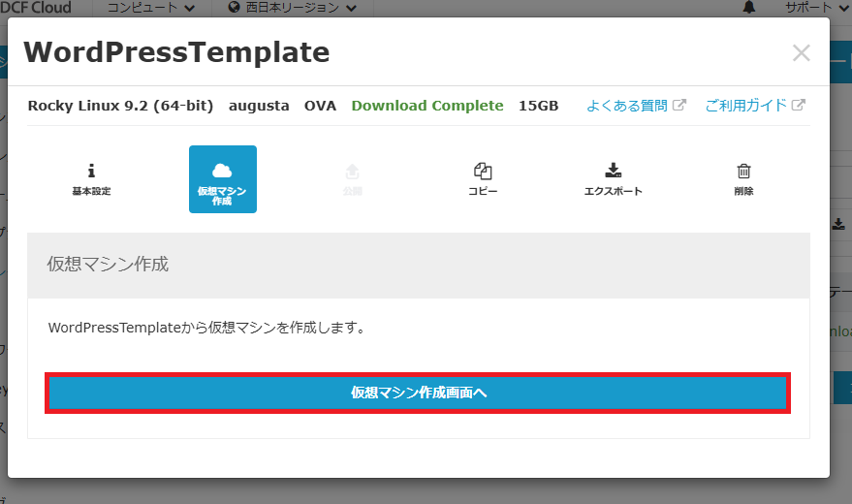Click download icon behind dialog's right edge
Image resolution: width=852 pixels, height=504 pixels.
[x=838, y=224]
